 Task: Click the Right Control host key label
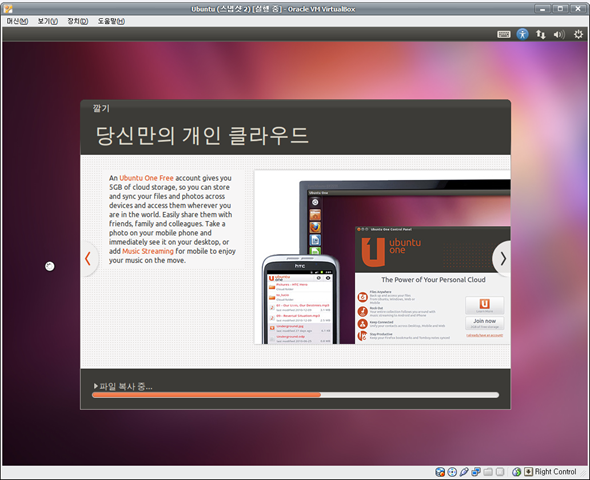click(555, 472)
